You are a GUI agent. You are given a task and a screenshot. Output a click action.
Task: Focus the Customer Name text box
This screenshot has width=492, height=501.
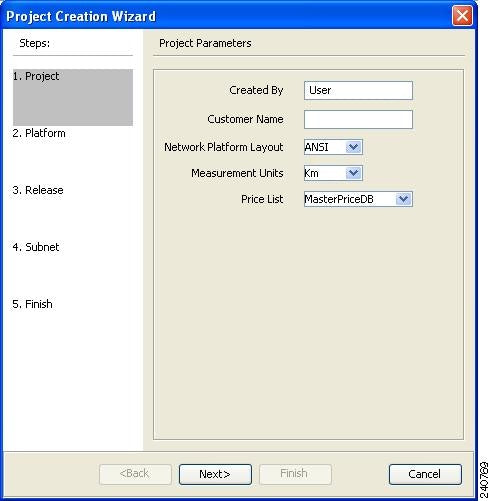[x=358, y=119]
